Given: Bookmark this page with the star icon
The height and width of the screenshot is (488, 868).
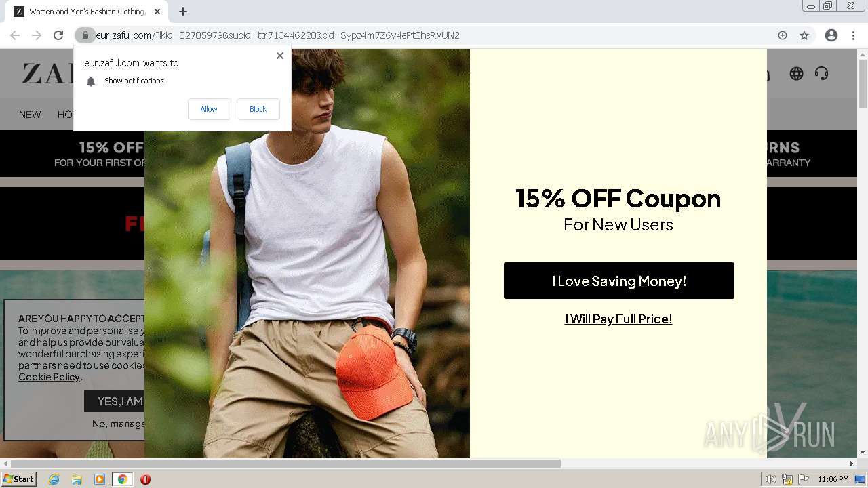Looking at the screenshot, I should 804,35.
